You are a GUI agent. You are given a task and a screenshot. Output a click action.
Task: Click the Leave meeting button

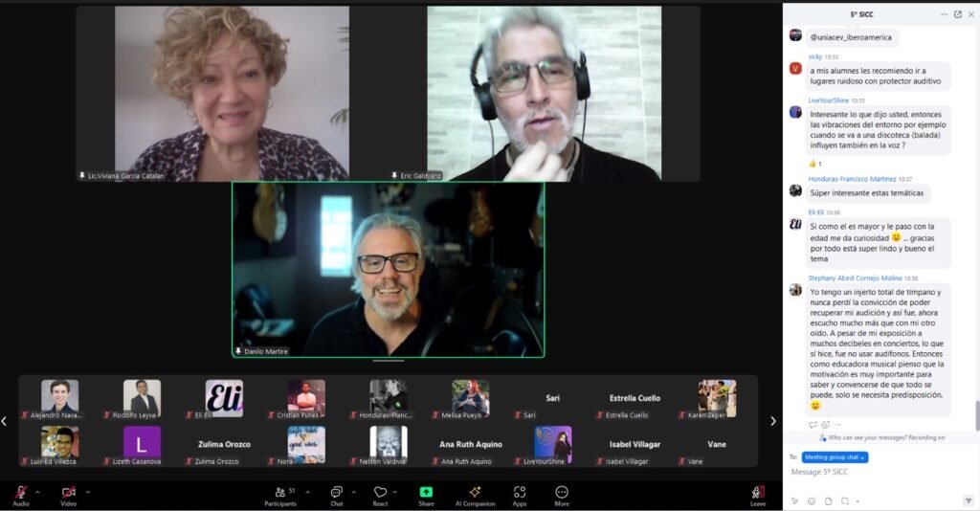[758, 496]
